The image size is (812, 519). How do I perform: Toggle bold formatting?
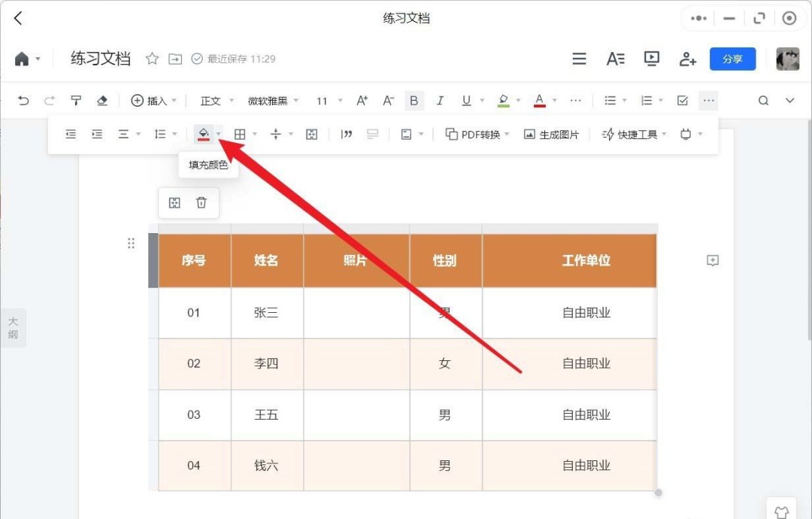point(414,100)
